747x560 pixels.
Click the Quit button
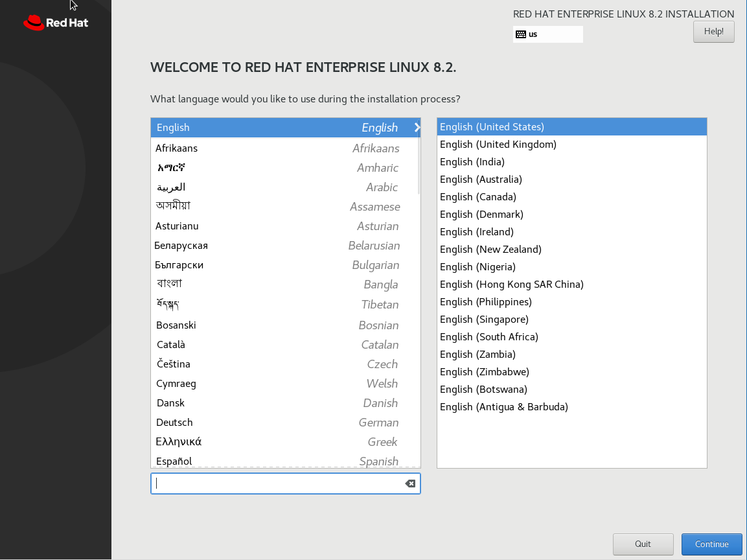643,544
